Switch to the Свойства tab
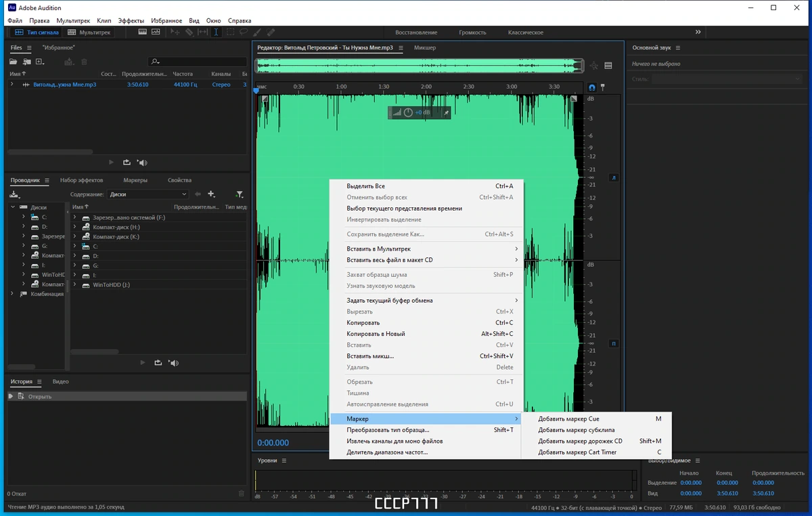This screenshot has height=516, width=812. [179, 180]
